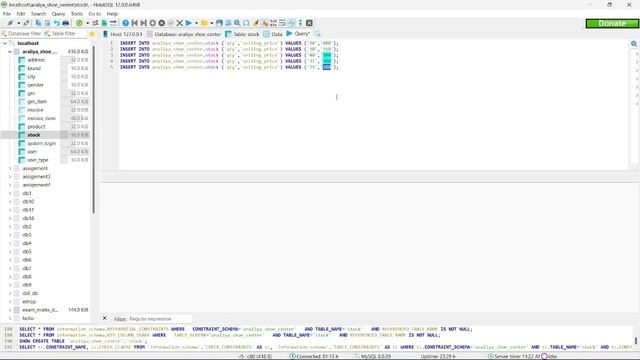
Task: Click the Database filter field
Action: [x=21, y=34]
